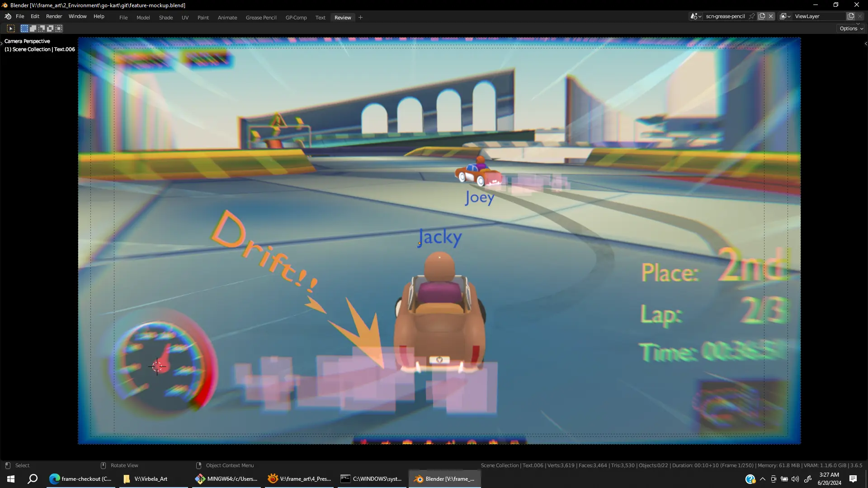This screenshot has width=868, height=488.
Task: Add a new workspace with plus icon
Action: [360, 18]
